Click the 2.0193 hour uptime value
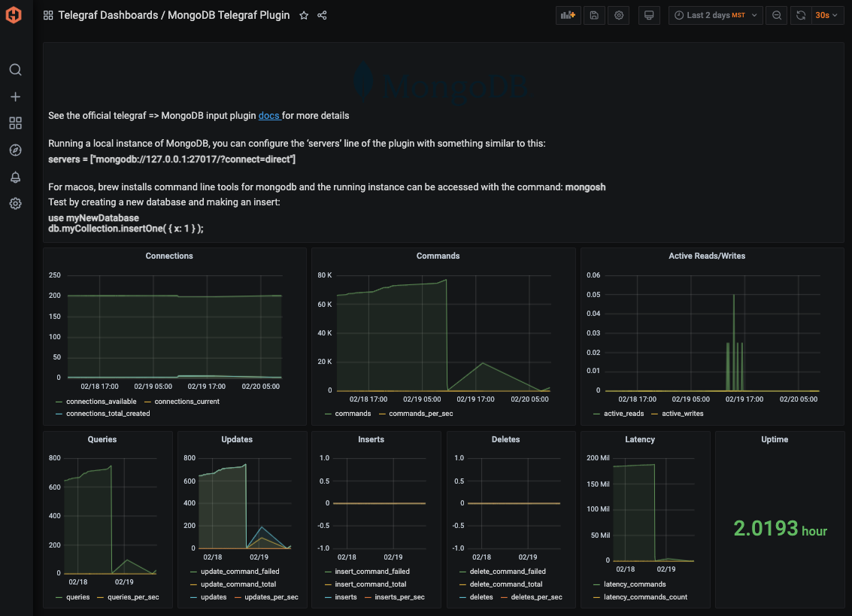The height and width of the screenshot is (616, 852). tap(780, 529)
